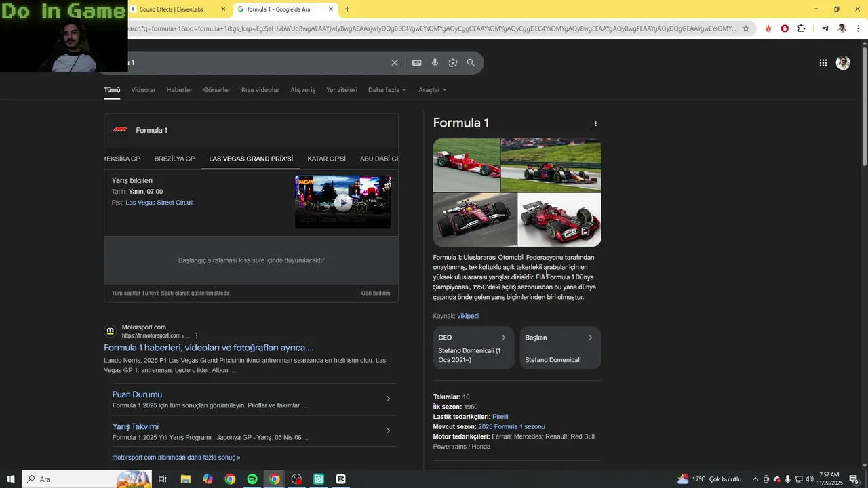Open more options for the Formula 1 knowledge panel
The height and width of the screenshot is (488, 868).
click(x=595, y=124)
